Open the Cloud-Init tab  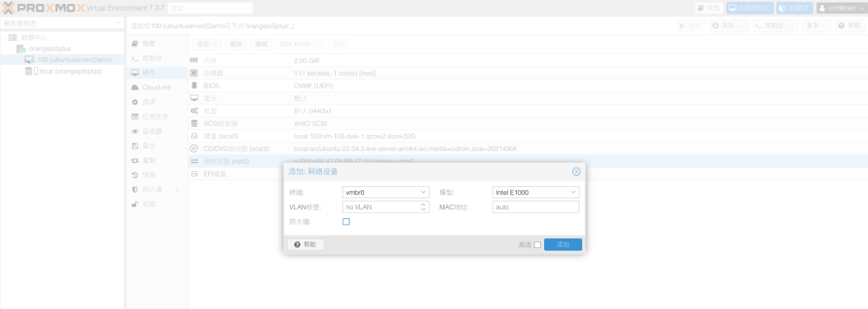pyautogui.click(x=157, y=87)
